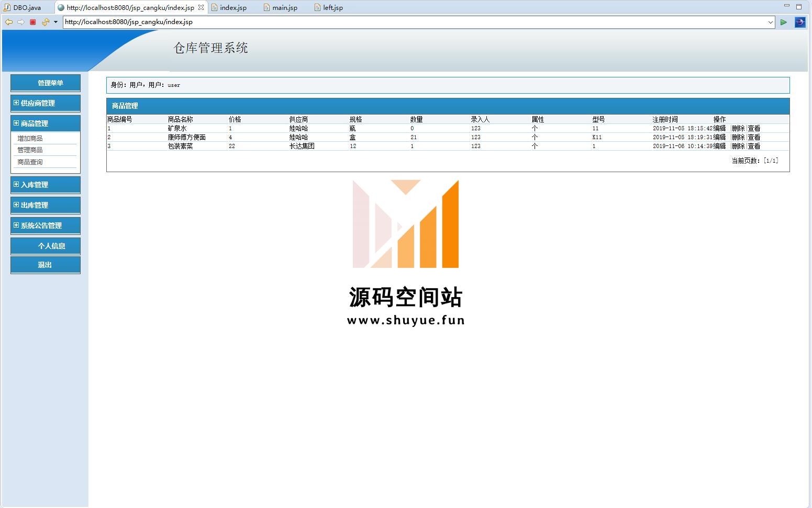Click the browser icon right of the green arrow
Screen dimensions: 812x508
pyautogui.click(x=800, y=22)
